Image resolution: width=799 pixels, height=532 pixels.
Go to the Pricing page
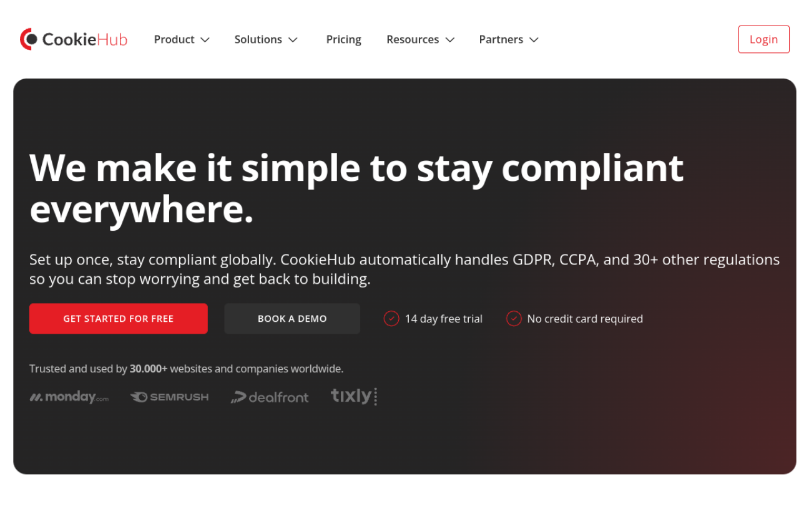(x=343, y=39)
